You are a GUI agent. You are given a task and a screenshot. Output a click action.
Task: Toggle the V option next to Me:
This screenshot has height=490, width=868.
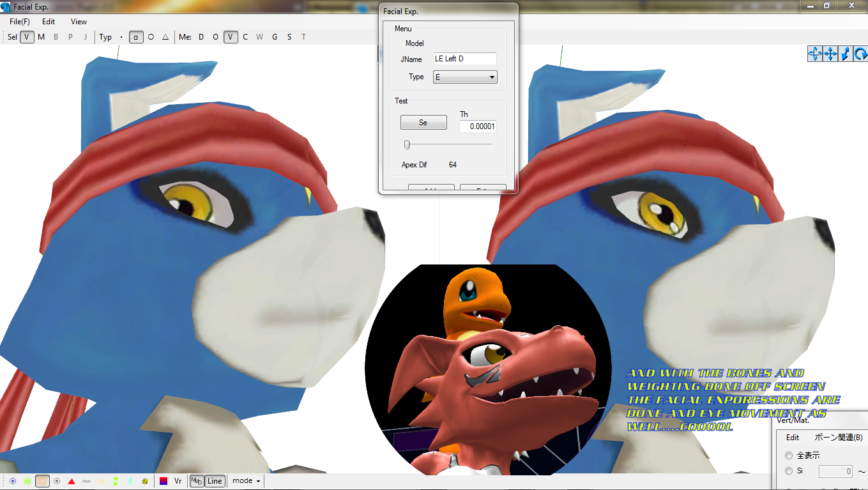click(231, 37)
